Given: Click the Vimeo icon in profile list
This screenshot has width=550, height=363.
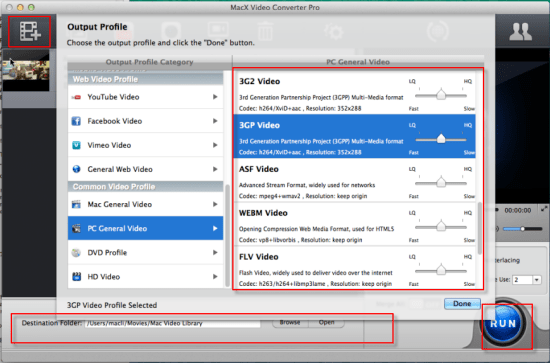Looking at the screenshot, I should click(x=76, y=145).
